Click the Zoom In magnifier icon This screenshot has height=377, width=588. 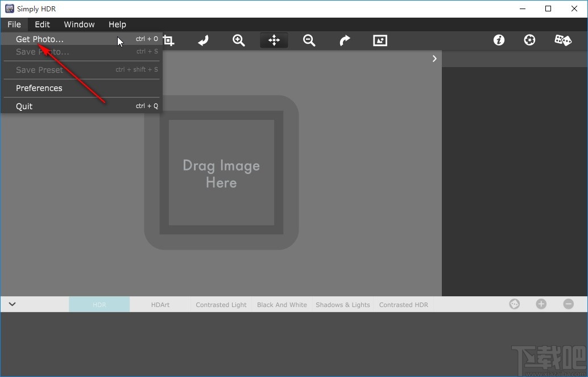[239, 40]
